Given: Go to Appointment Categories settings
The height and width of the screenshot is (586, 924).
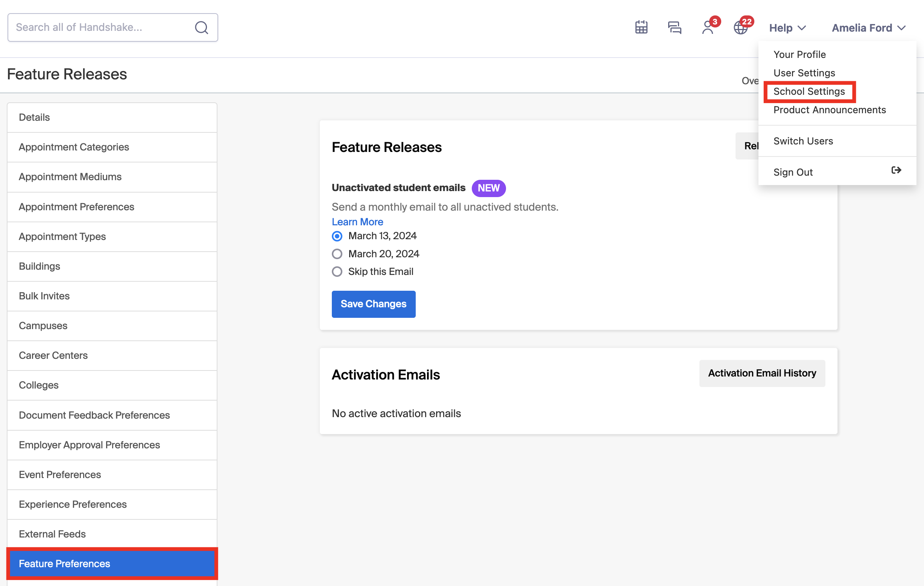Looking at the screenshot, I should click(112, 147).
